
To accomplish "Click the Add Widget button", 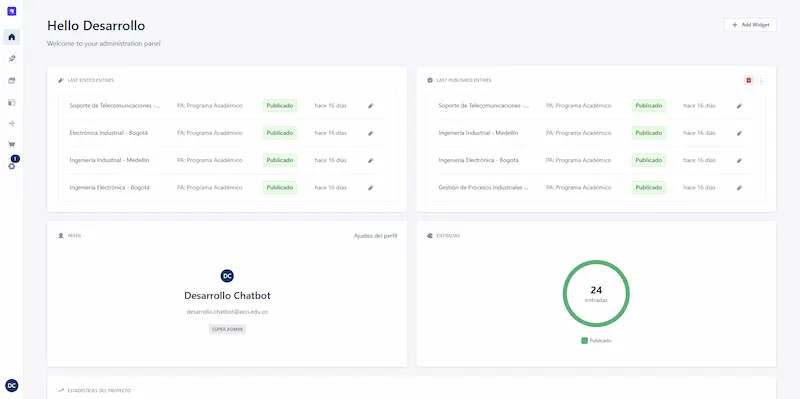I will (x=750, y=24).
